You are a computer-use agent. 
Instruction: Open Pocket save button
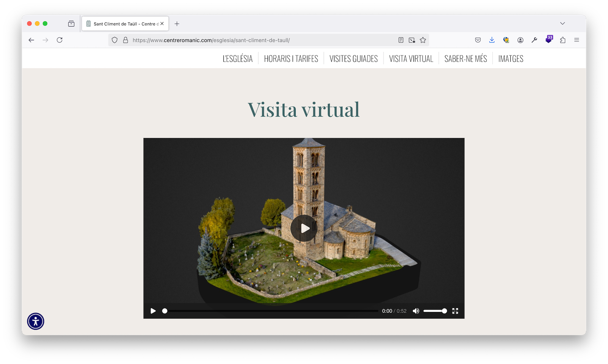[478, 40]
